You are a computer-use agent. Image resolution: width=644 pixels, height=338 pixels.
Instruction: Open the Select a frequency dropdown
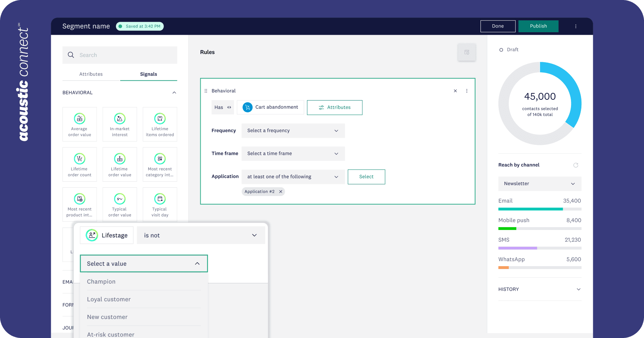[x=293, y=131]
